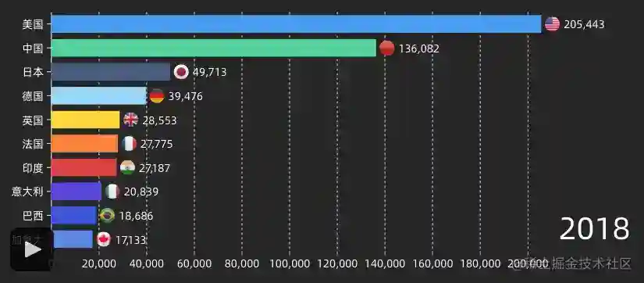The image size is (644, 283).
Task: Click the 法国 axis label
Action: tap(33, 144)
